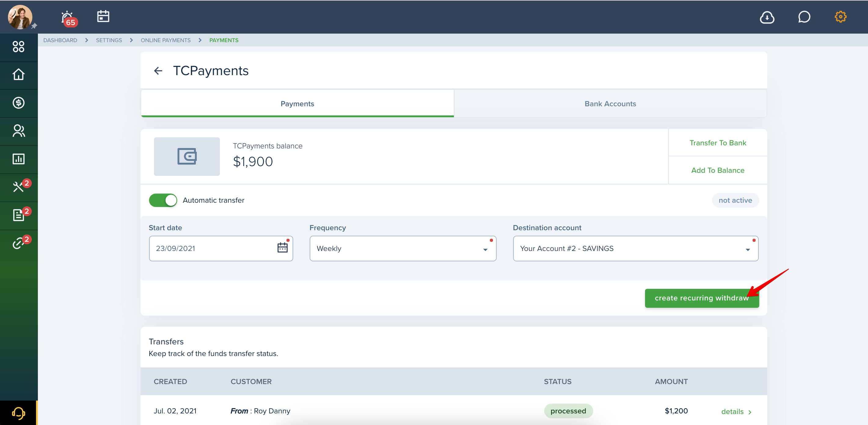The width and height of the screenshot is (868, 425).
Task: Switch to the Payments tab
Action: [297, 104]
